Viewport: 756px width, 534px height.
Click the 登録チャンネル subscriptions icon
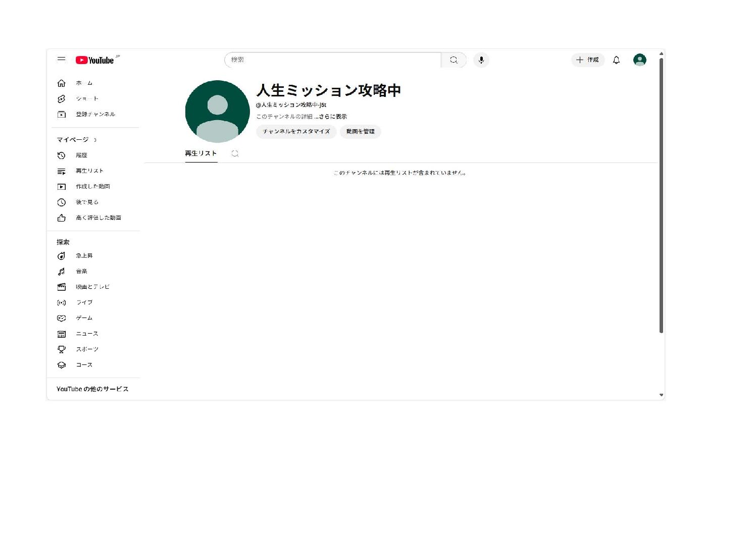[x=62, y=115]
